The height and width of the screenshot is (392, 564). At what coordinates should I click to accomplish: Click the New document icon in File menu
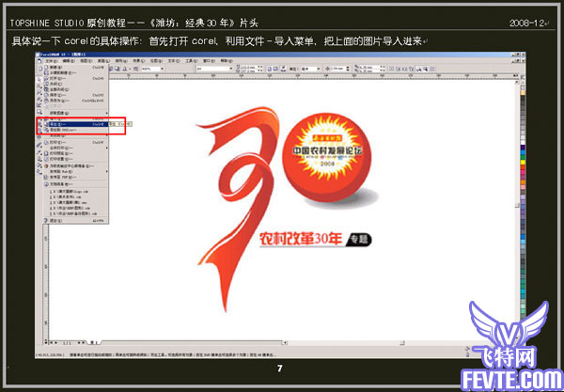(x=46, y=68)
